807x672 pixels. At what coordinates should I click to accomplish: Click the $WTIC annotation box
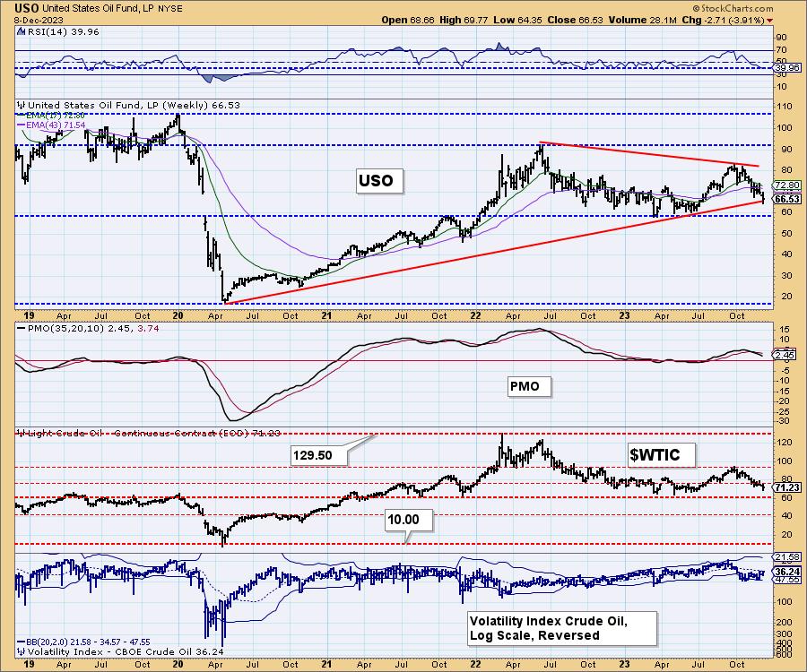click(x=661, y=454)
